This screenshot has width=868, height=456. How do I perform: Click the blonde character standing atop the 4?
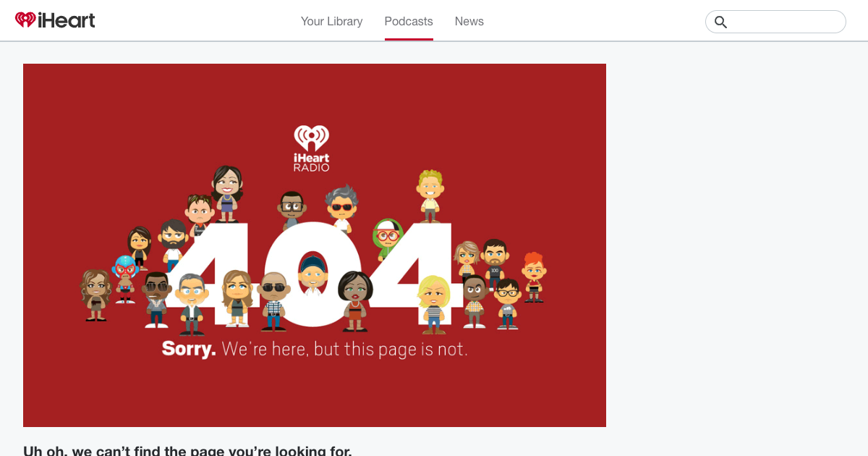[x=430, y=195]
